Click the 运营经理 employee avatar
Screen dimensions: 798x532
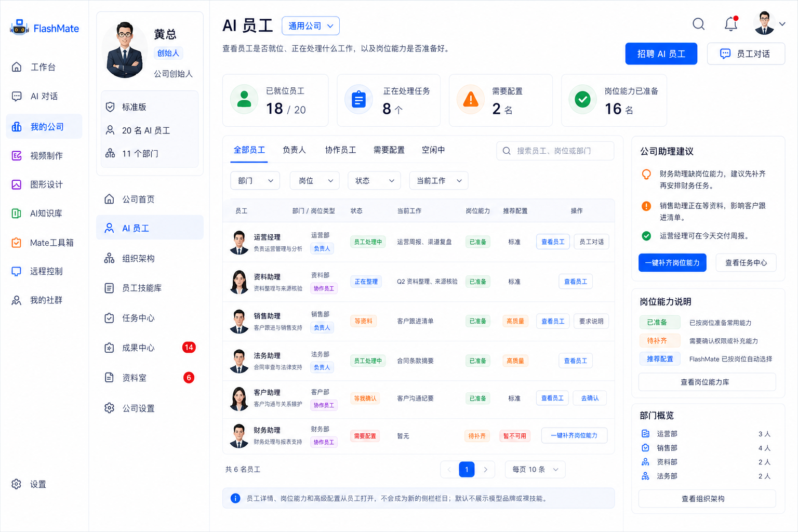tap(239, 242)
